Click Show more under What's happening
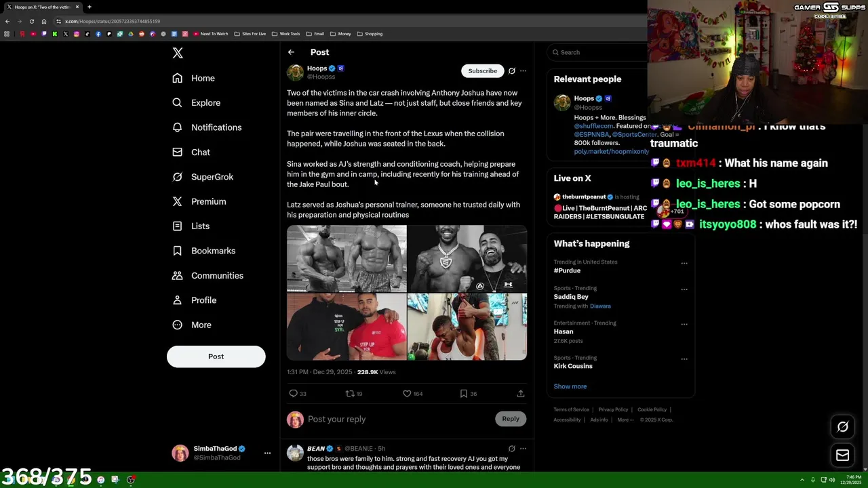 click(x=570, y=386)
